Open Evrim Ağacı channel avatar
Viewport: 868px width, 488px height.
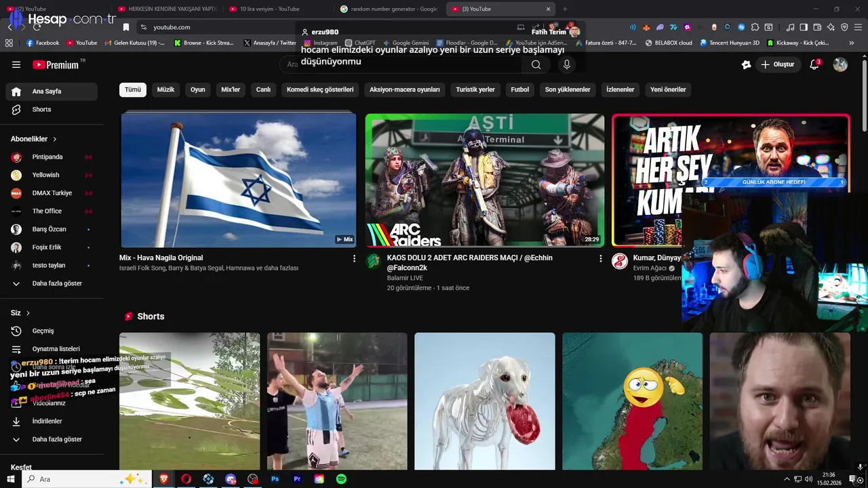620,262
